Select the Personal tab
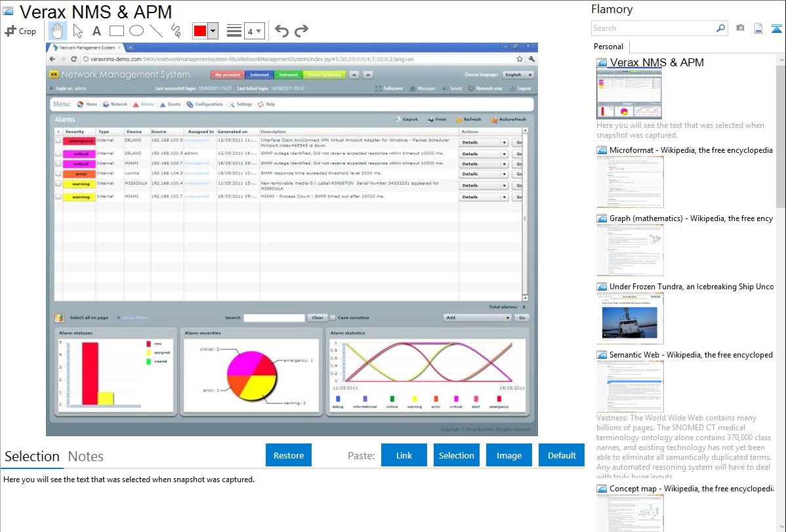 pyautogui.click(x=608, y=47)
